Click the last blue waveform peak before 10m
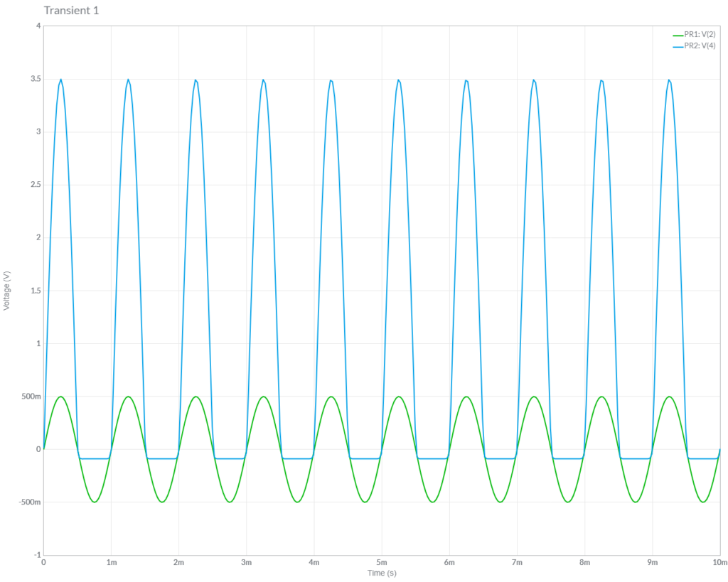The image size is (728, 582). click(x=669, y=80)
